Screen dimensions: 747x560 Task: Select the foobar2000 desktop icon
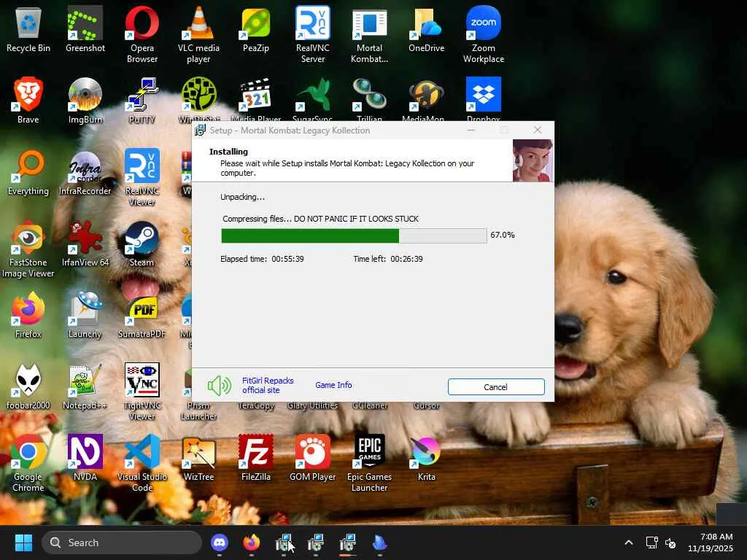tap(28, 386)
